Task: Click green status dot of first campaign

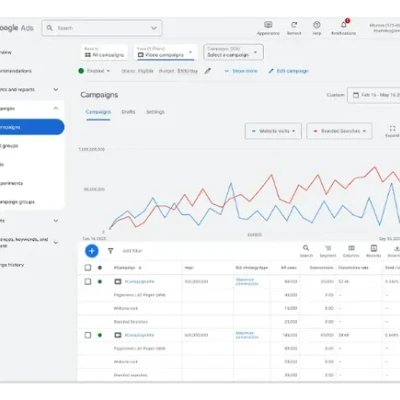Action: coord(100,282)
